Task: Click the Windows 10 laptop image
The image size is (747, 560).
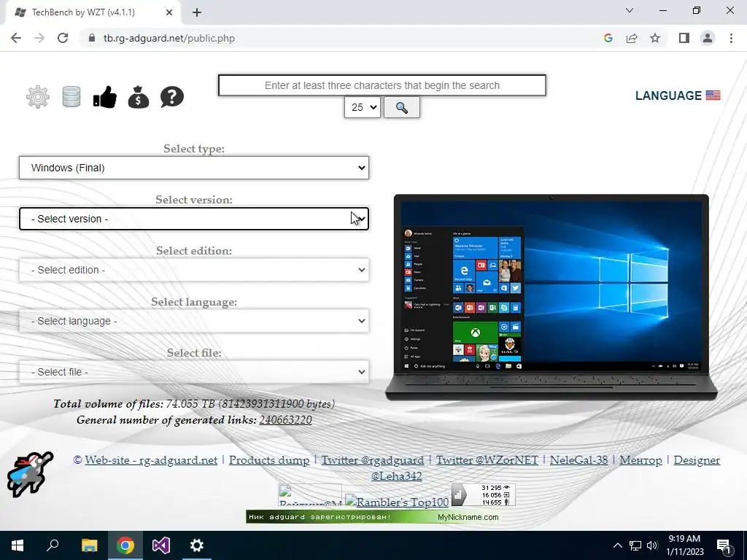Action: click(551, 297)
